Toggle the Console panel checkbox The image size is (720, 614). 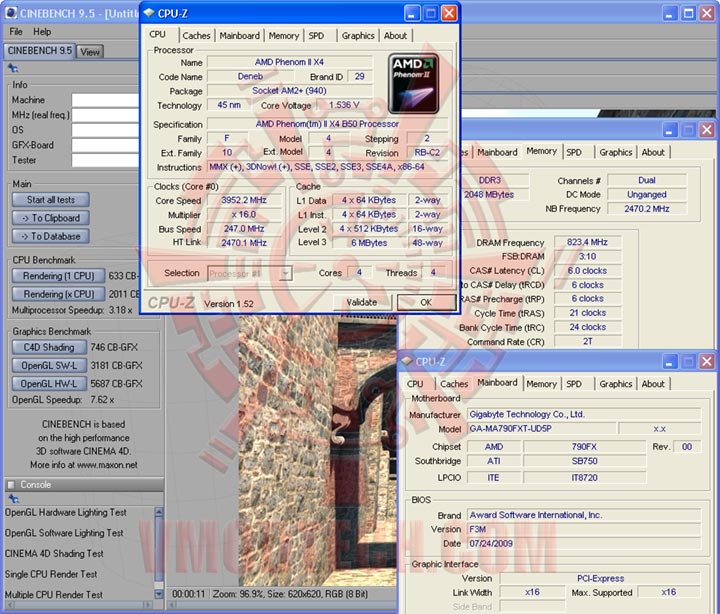click(x=11, y=484)
